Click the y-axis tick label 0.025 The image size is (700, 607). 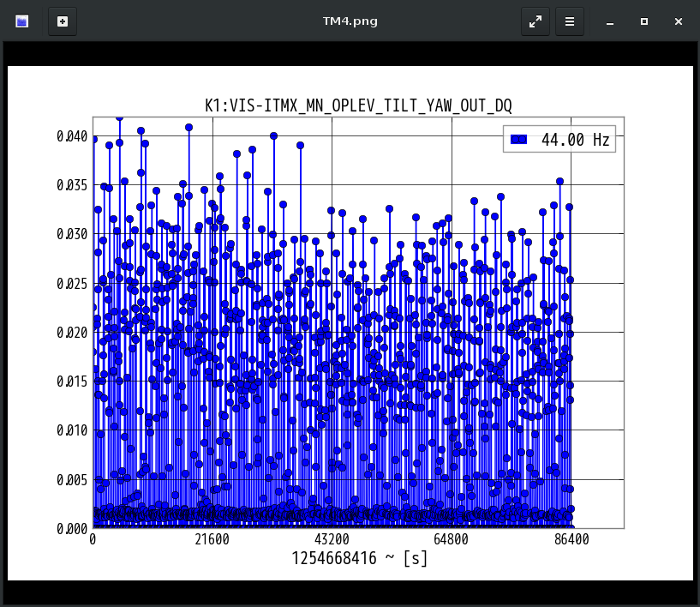[72, 283]
